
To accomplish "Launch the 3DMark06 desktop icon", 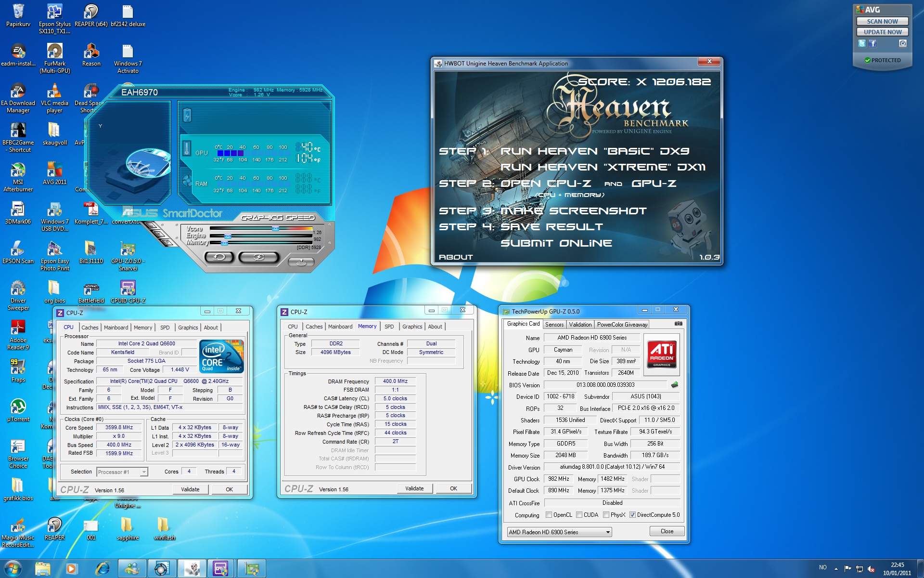I will click(x=18, y=212).
